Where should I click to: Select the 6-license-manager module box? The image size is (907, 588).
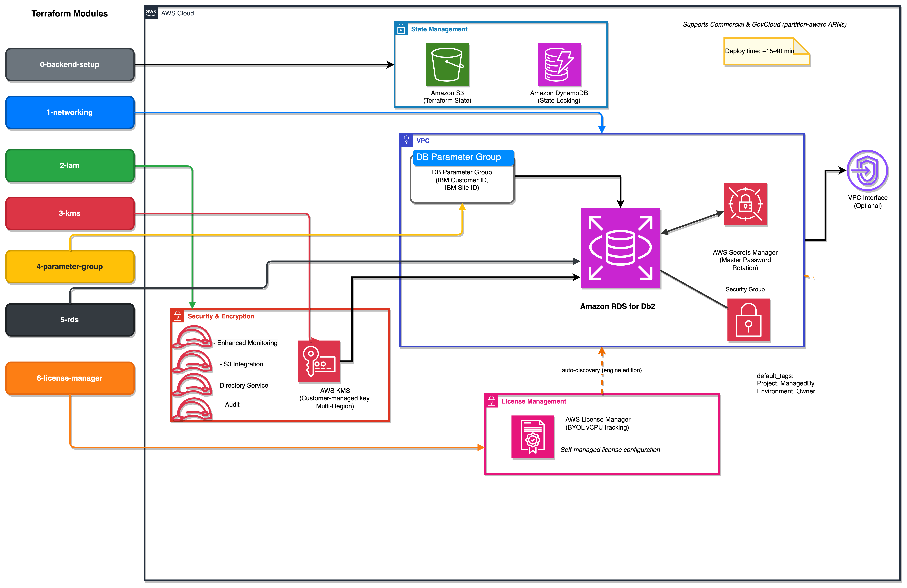coord(70,378)
